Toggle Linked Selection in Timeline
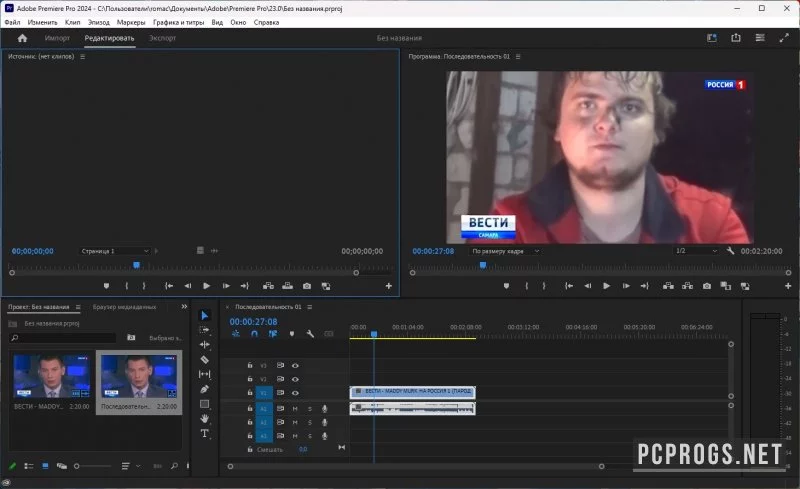 [272, 334]
